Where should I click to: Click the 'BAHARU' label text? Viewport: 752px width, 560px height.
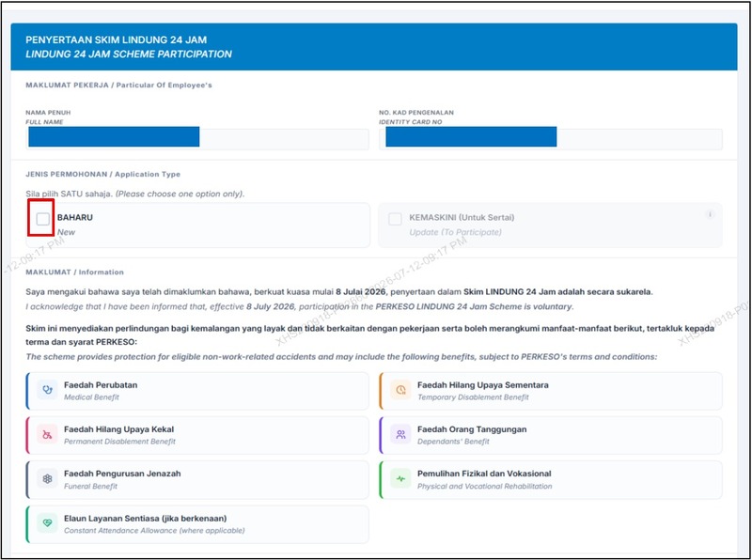point(75,217)
